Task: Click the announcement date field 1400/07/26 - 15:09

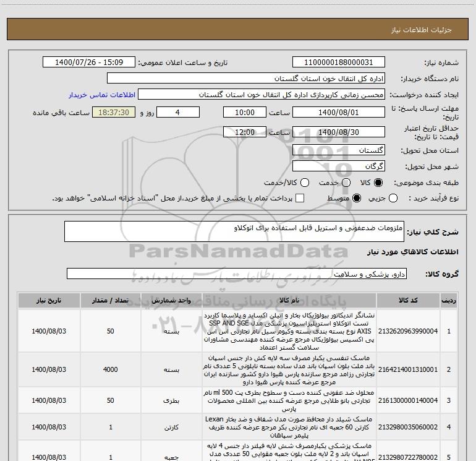Action: (89, 62)
